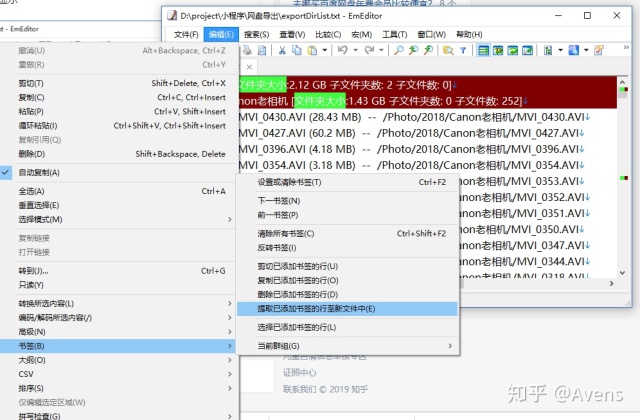Select 循环粘贴(I) menu entry
This screenshot has width=640, height=420.
coord(117,126)
